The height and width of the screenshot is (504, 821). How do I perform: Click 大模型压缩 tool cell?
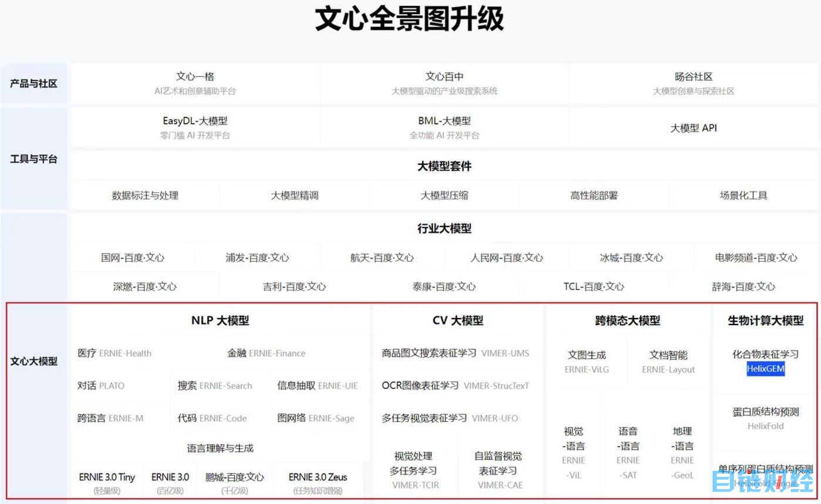[x=444, y=195]
